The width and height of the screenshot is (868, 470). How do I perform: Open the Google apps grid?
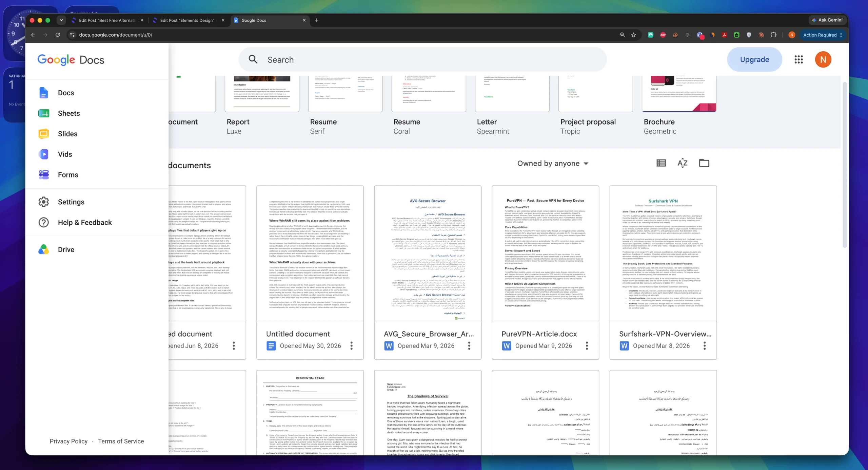click(x=798, y=59)
